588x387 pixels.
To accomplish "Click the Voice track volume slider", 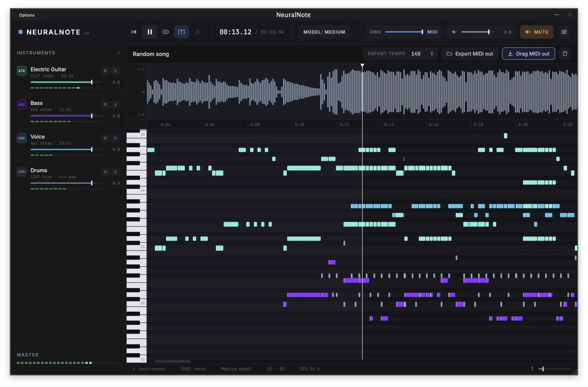I will 67,150.
